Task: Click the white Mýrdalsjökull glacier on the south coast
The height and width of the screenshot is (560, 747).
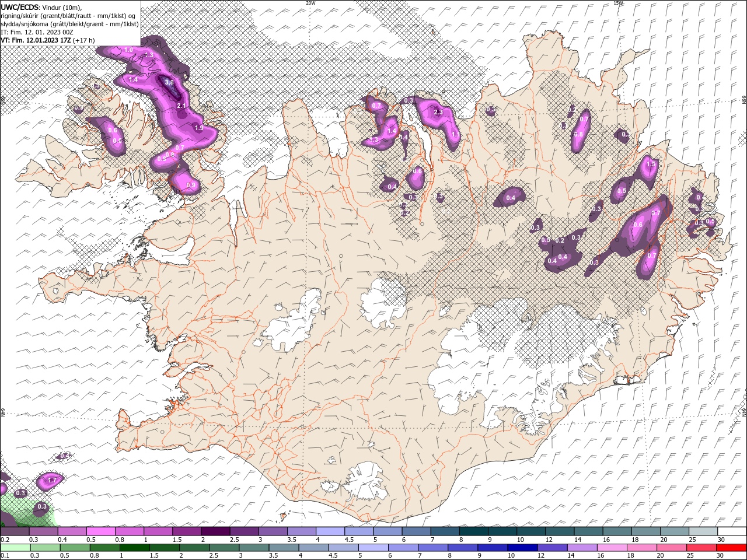Action: [365, 482]
